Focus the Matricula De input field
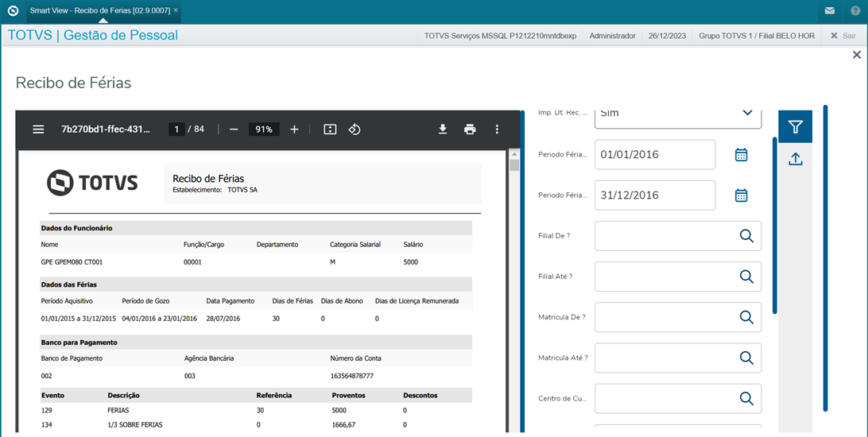Screen dimensions: 868x437 pyautogui.click(x=677, y=318)
